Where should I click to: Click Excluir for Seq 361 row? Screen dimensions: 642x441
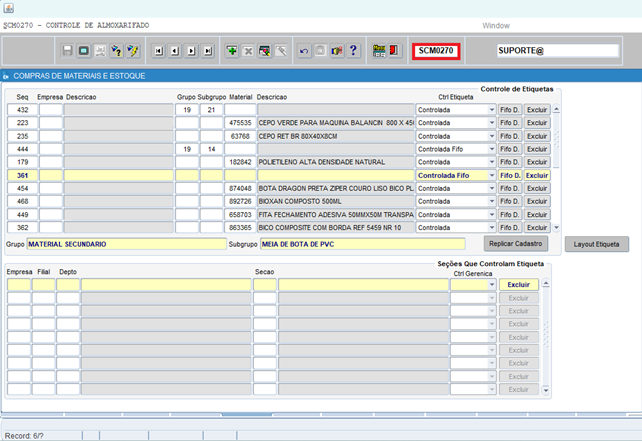click(x=537, y=175)
